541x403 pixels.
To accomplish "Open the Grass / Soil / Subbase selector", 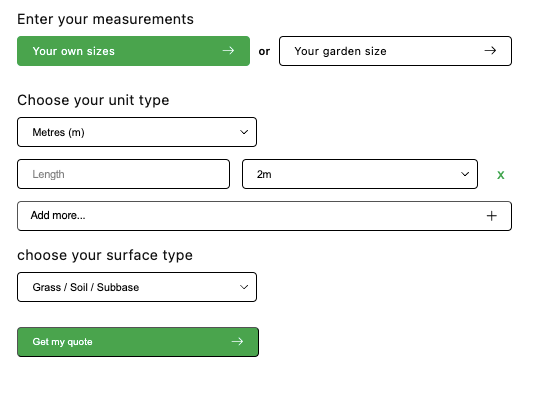I will click(x=137, y=287).
